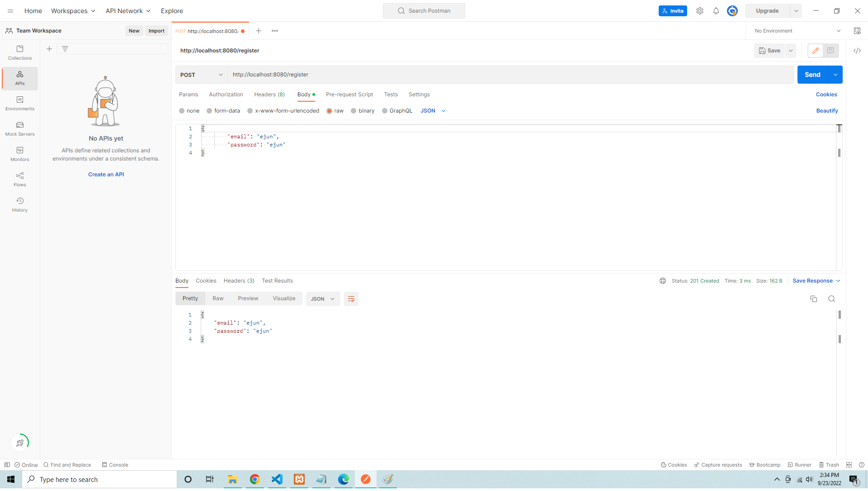Click inside the request URL field
The width and height of the screenshot is (868, 491).
pos(407,75)
